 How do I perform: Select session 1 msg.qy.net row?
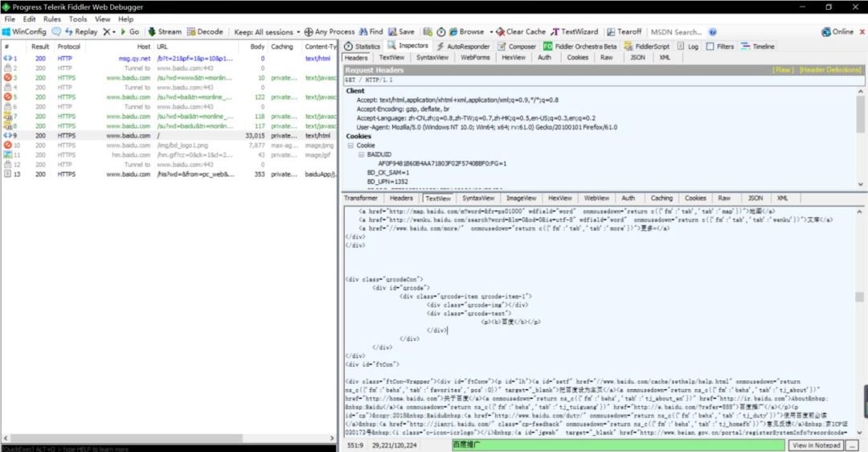[x=168, y=58]
